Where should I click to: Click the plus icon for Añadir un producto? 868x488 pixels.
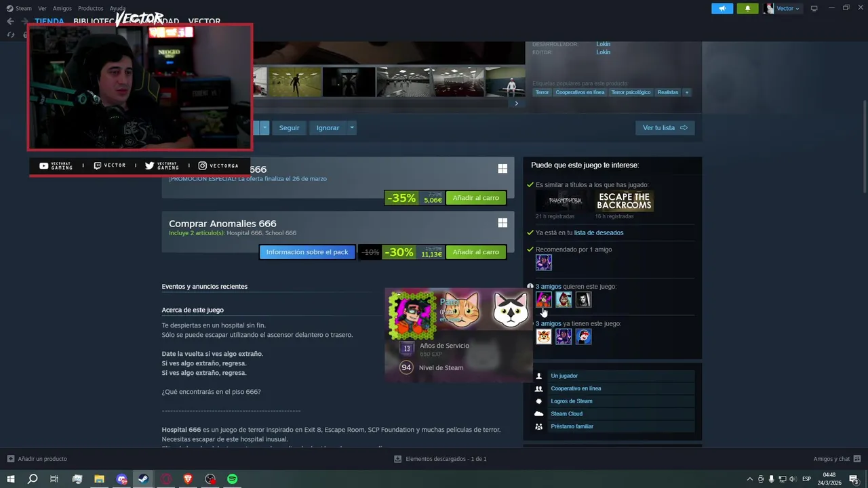pos(11,459)
